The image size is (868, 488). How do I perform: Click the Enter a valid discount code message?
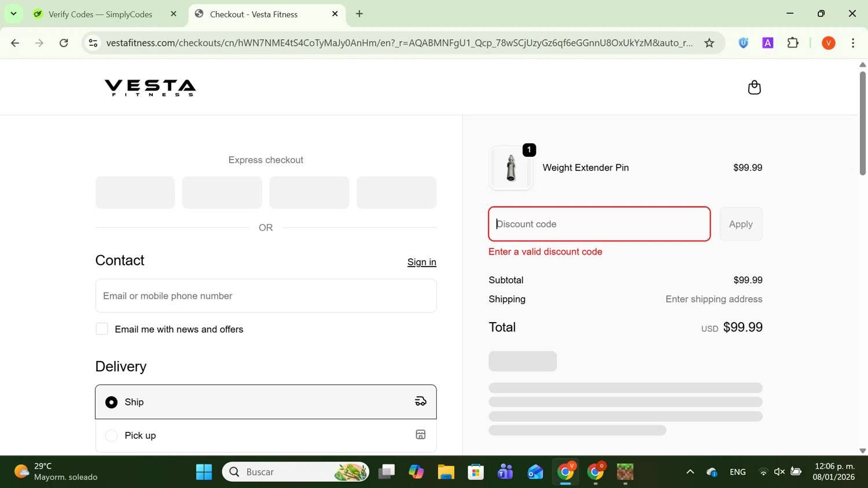(546, 252)
